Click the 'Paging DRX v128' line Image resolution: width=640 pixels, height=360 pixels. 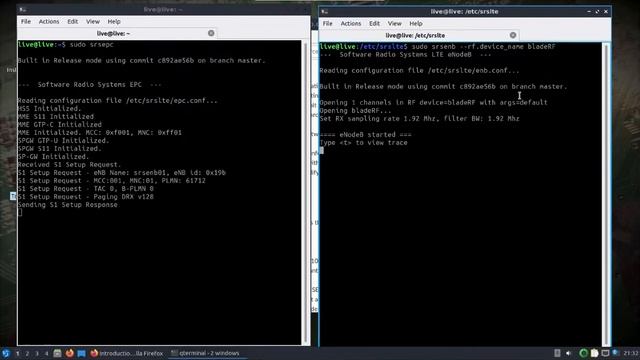(x=86, y=197)
